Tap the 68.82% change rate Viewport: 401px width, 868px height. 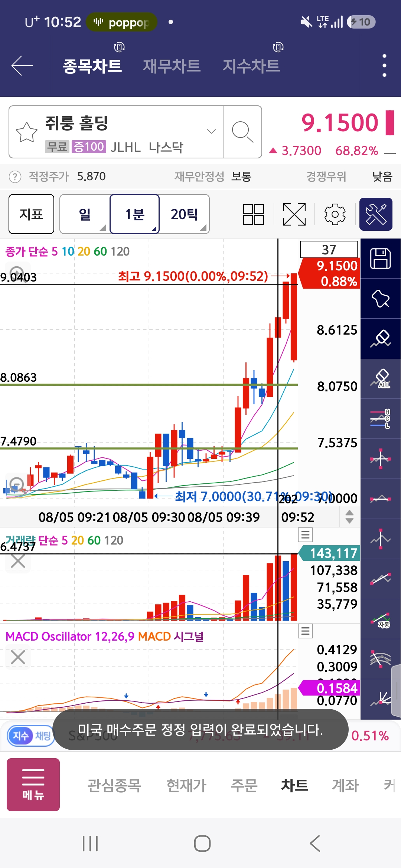coord(356,151)
